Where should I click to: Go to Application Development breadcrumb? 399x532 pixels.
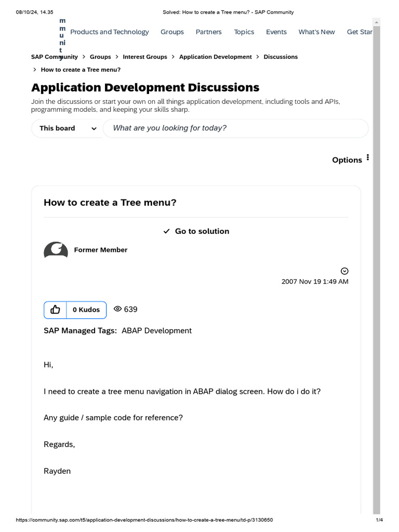tap(216, 57)
